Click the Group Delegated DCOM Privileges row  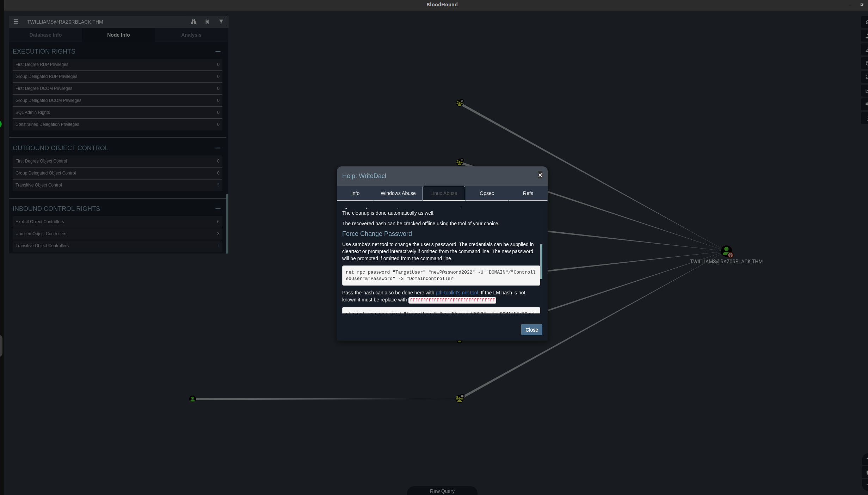click(117, 100)
